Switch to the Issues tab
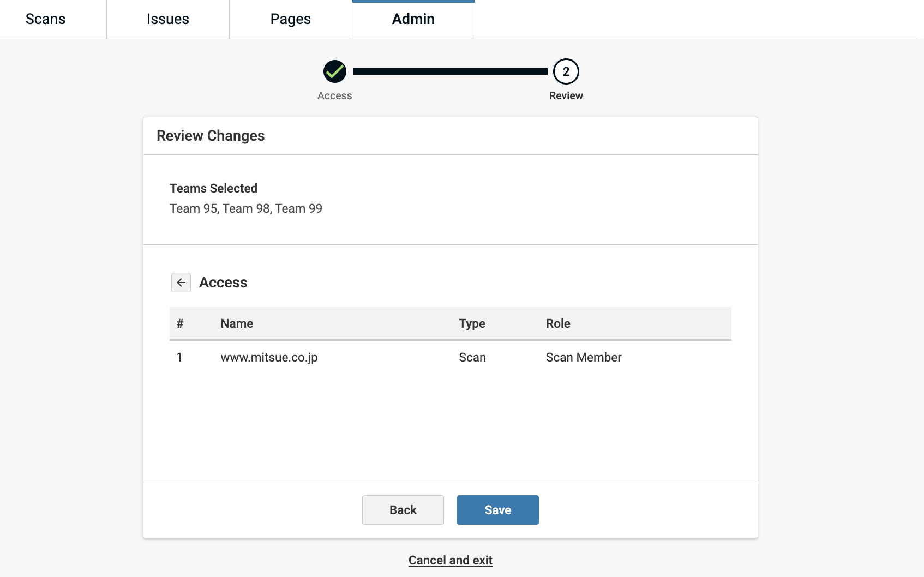Viewport: 924px width, 577px height. pyautogui.click(x=167, y=19)
